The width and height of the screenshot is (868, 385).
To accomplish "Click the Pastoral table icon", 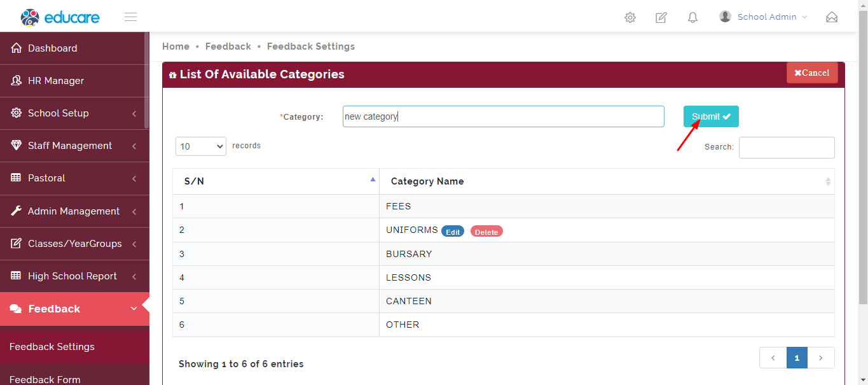I will tap(17, 178).
